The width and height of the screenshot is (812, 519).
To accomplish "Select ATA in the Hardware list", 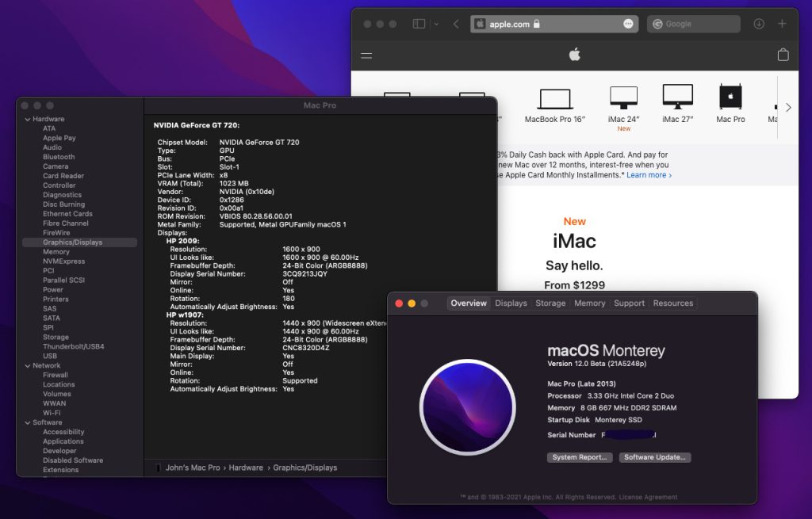I will point(49,128).
